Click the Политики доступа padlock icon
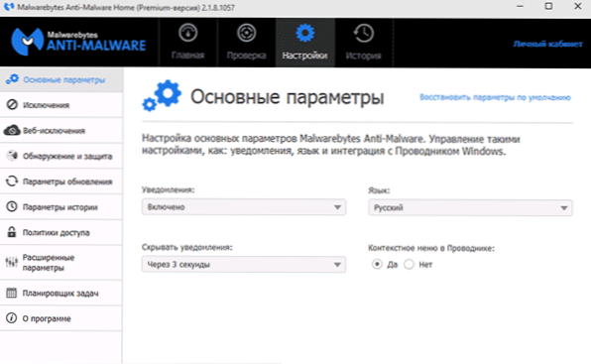 (12, 232)
